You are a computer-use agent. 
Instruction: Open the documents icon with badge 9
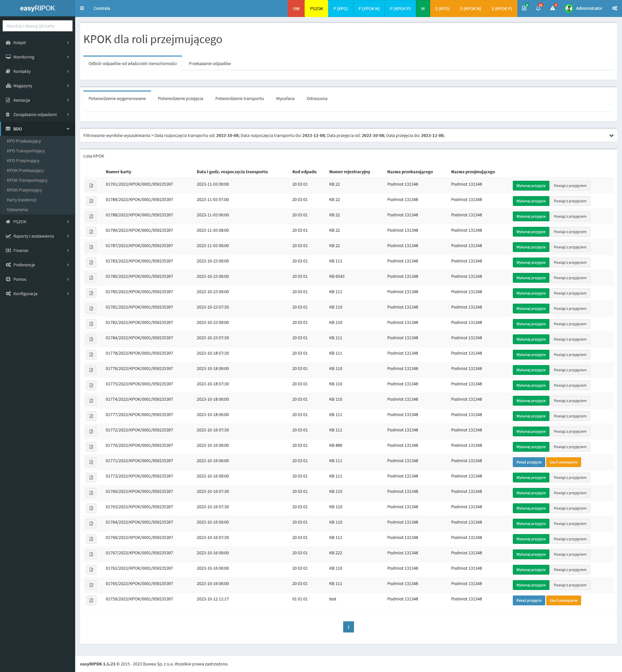(x=524, y=8)
